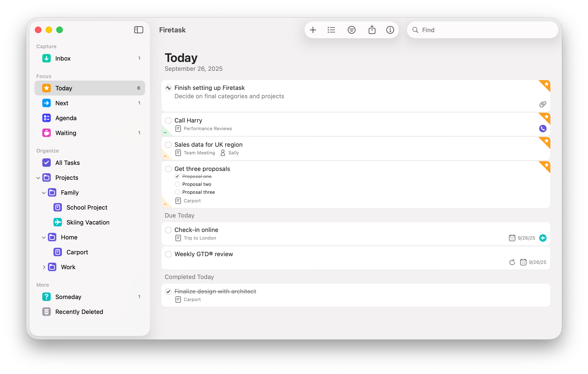The width and height of the screenshot is (588, 374).
Task: Click the filter lines circle icon
Action: (x=351, y=30)
